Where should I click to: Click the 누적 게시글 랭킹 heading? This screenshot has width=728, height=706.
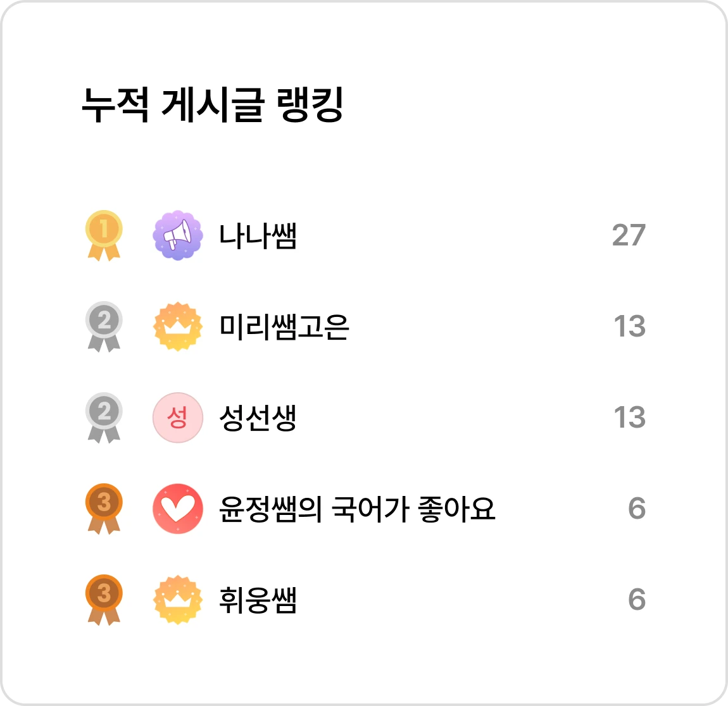click(213, 105)
